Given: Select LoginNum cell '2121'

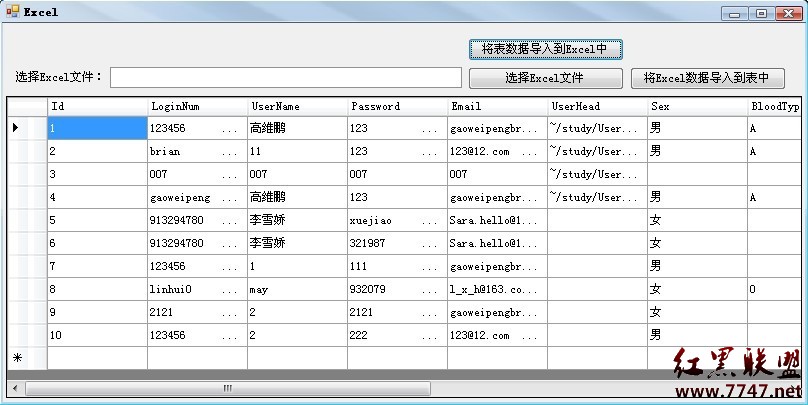Looking at the screenshot, I should pos(197,312).
